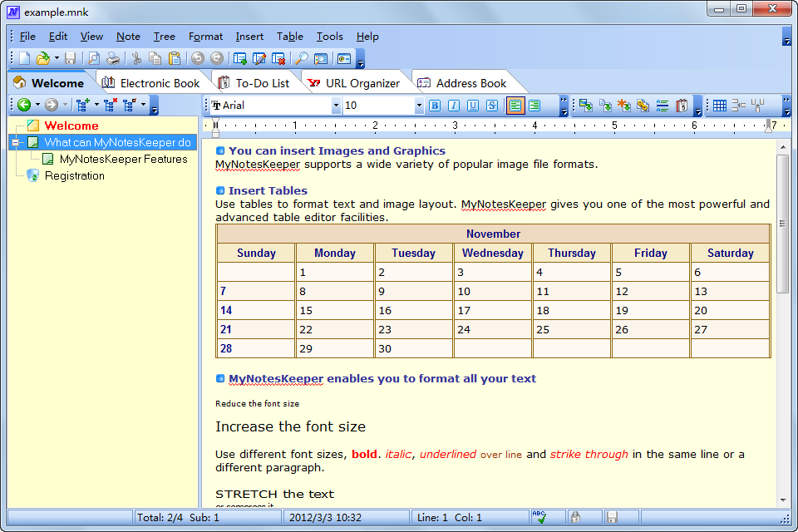Click the Save icon

pos(70,58)
